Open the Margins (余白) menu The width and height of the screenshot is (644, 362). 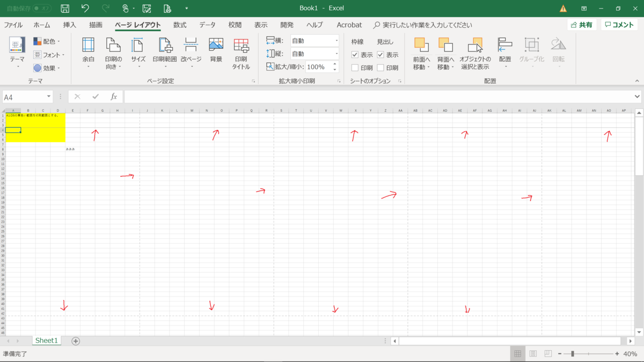88,53
